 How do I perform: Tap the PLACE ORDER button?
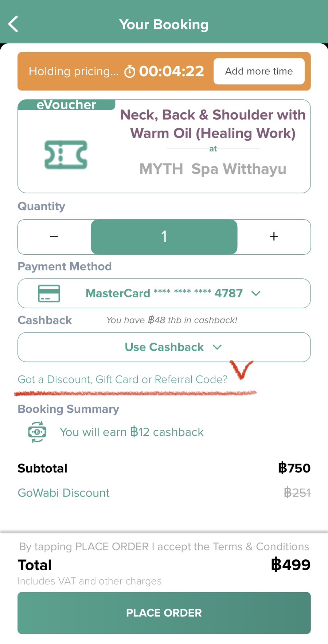(164, 613)
